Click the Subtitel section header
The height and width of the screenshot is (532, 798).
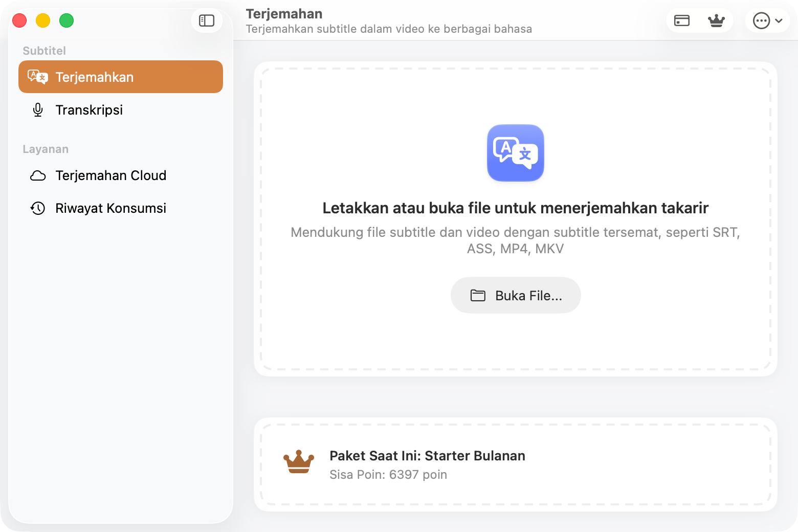44,51
